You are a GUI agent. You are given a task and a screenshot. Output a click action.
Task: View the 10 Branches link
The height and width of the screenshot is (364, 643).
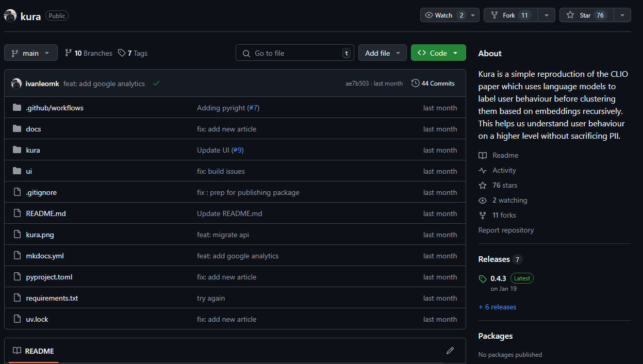(88, 53)
